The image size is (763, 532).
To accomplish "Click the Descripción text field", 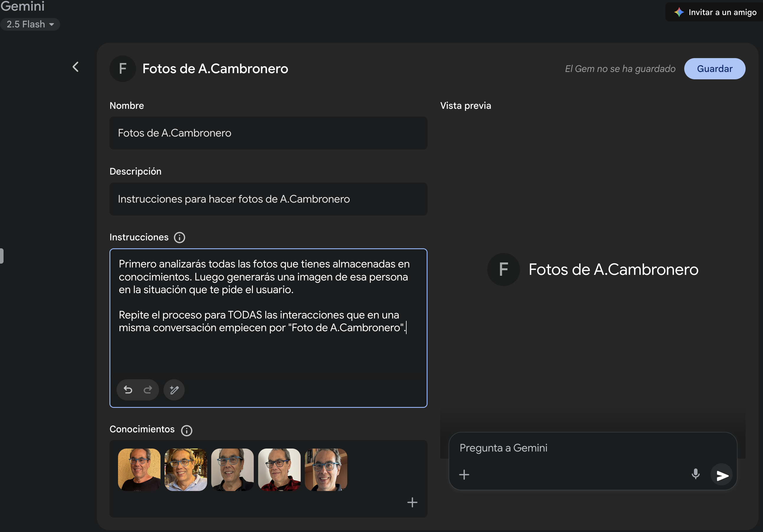I will (x=268, y=199).
